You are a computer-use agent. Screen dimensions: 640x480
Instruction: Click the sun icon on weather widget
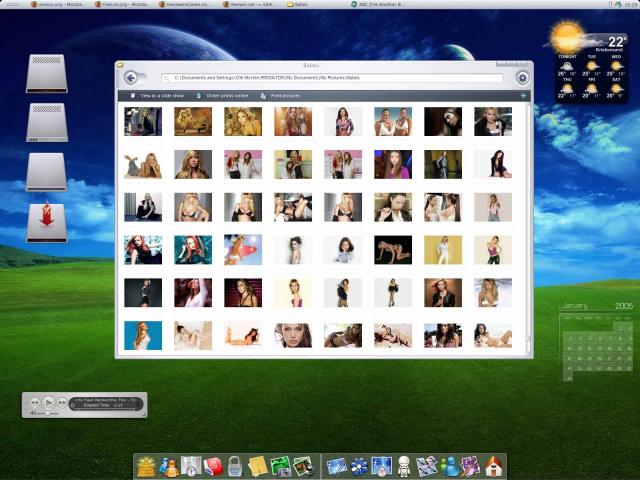pyautogui.click(x=567, y=37)
